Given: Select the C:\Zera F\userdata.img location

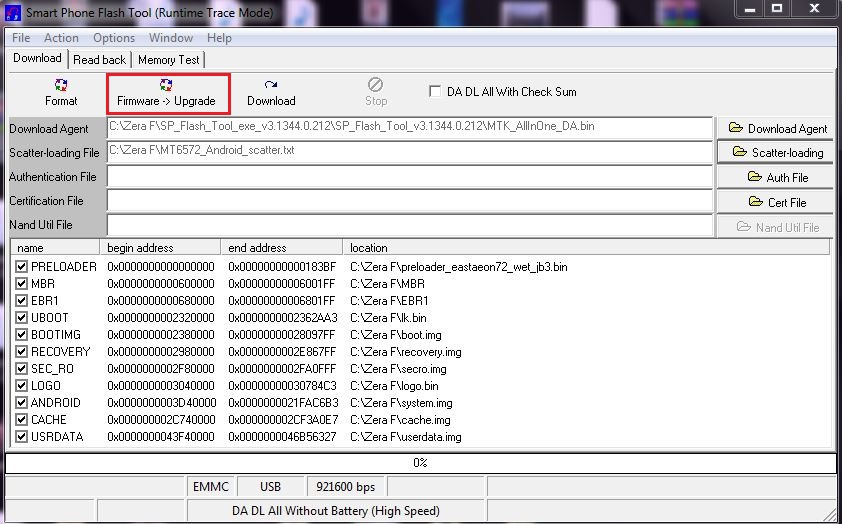Looking at the screenshot, I should pyautogui.click(x=405, y=437).
